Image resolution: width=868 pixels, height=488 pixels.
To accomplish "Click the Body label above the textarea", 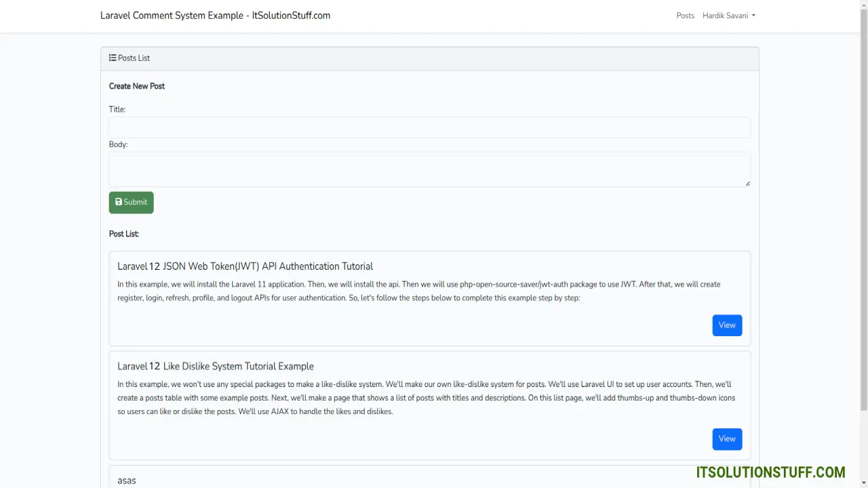I will [118, 144].
